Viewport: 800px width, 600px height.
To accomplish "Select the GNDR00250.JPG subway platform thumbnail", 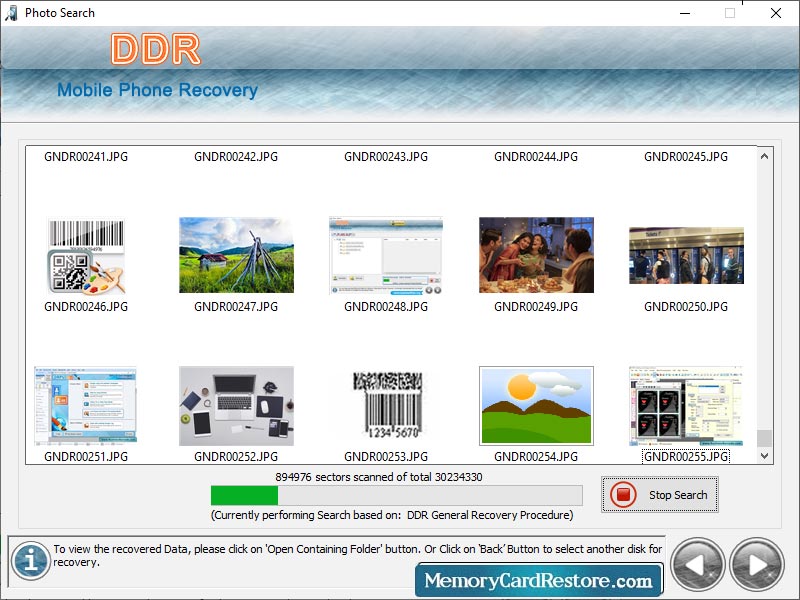I will pyautogui.click(x=686, y=256).
